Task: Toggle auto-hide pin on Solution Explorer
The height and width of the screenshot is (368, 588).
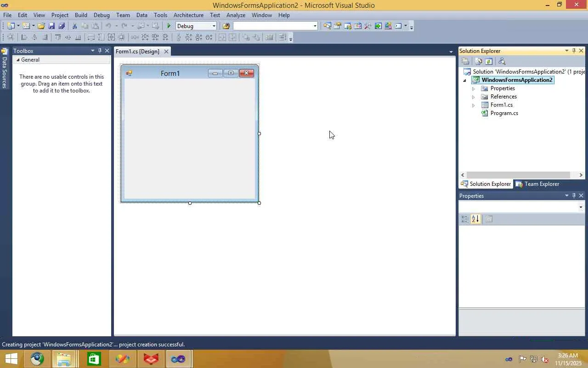Action: click(x=574, y=51)
